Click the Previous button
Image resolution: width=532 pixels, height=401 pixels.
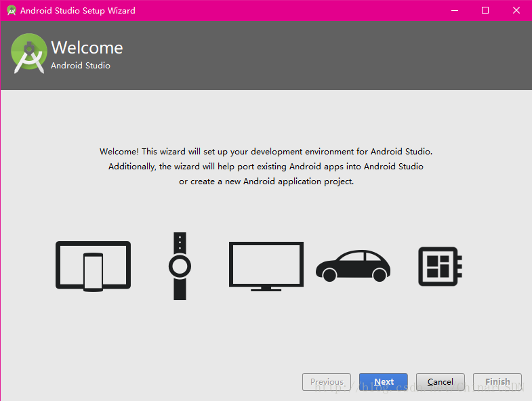pos(327,382)
